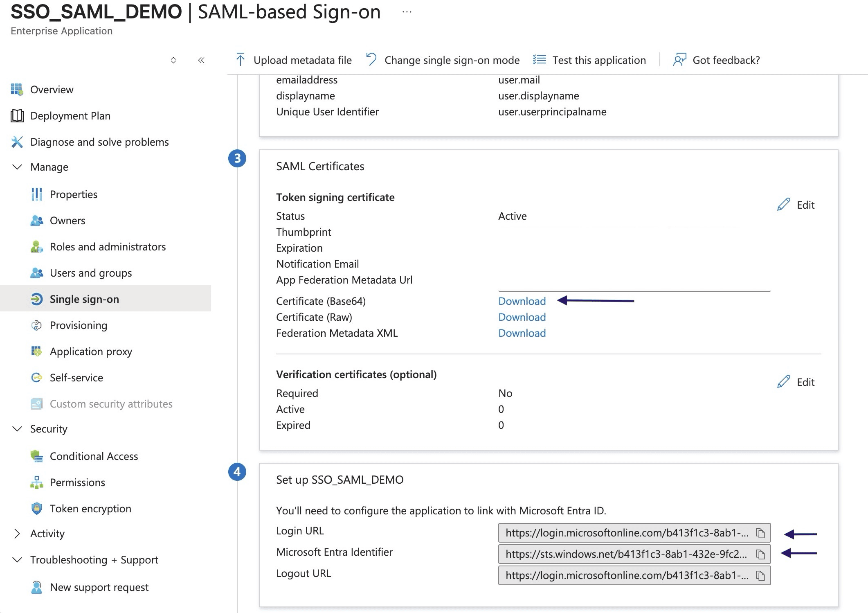
Task: Copy the Logout URL to clipboard
Action: tap(760, 575)
